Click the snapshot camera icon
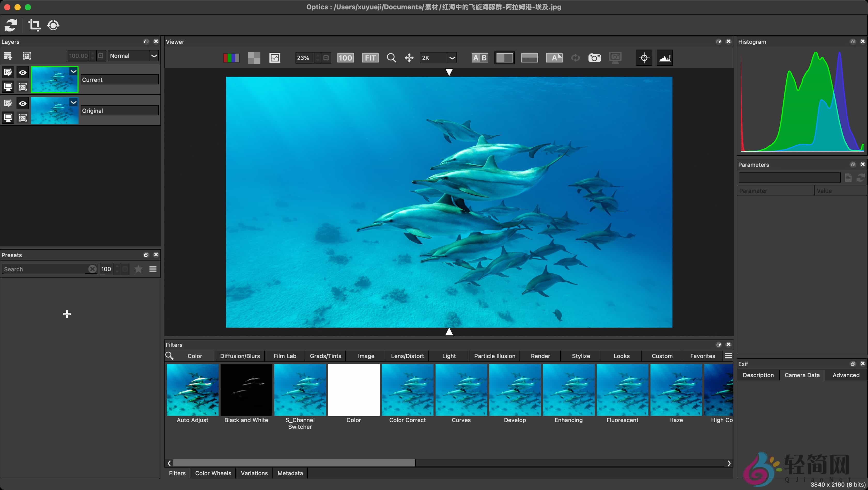 tap(594, 58)
